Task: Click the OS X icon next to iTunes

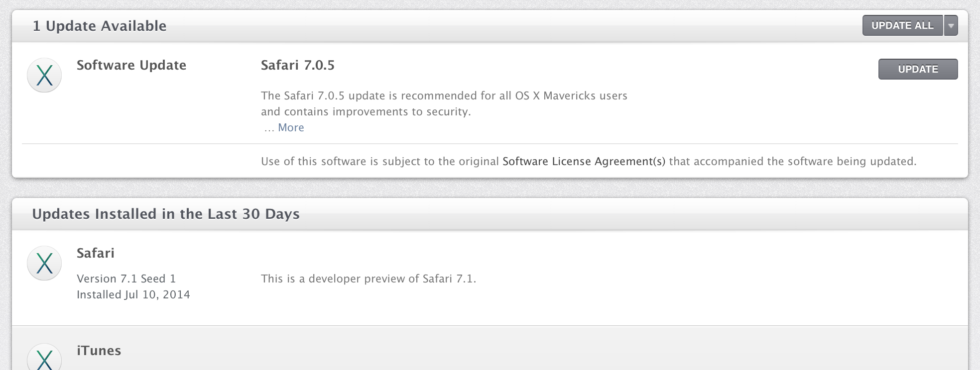Action: pyautogui.click(x=44, y=357)
